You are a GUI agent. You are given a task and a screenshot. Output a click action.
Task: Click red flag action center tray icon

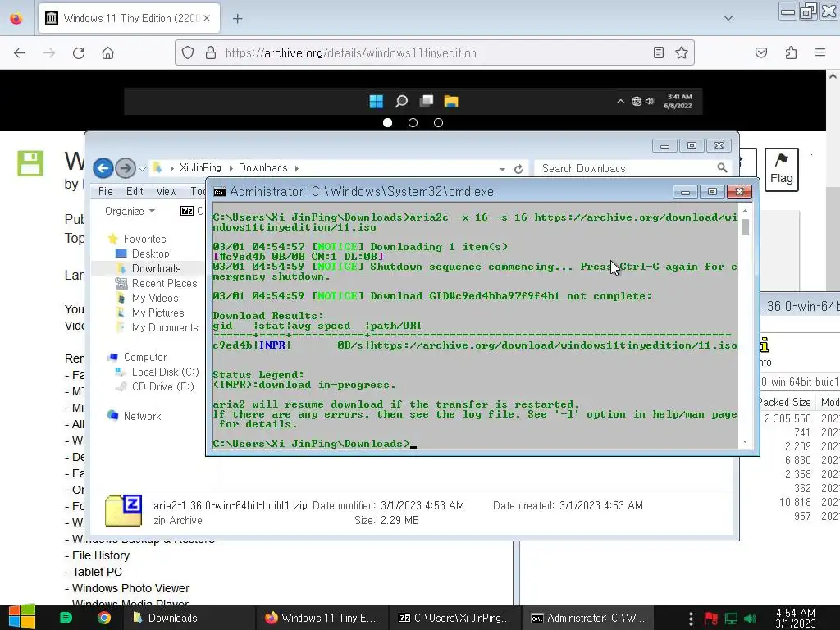point(711,619)
